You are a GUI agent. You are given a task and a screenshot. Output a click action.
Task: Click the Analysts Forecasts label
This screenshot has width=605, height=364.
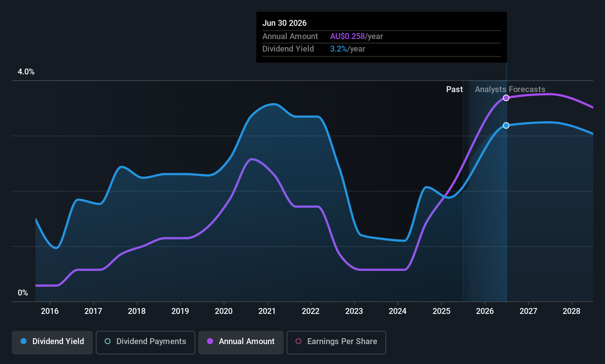pyautogui.click(x=510, y=90)
